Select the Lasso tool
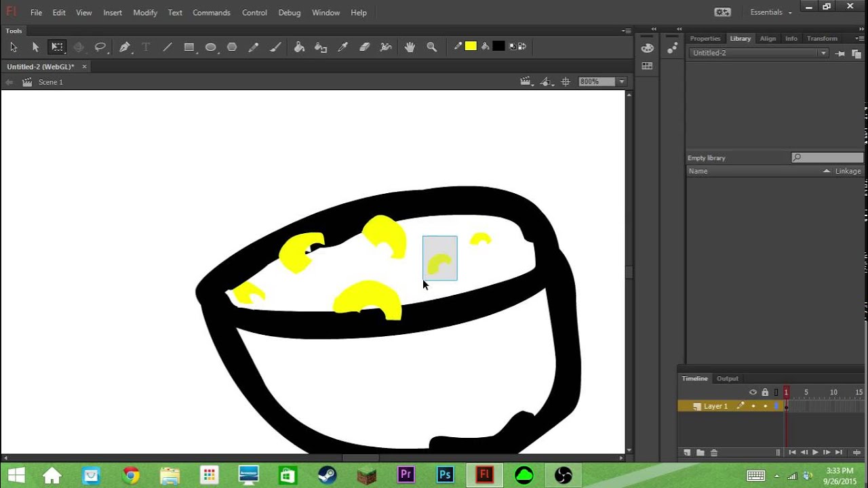The image size is (868, 488). click(x=99, y=46)
